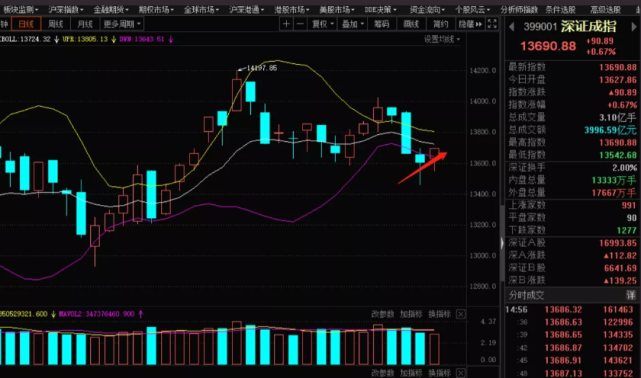Screen dimensions: 641x378
Task: Click the 详 detail button
Action: (631, 295)
